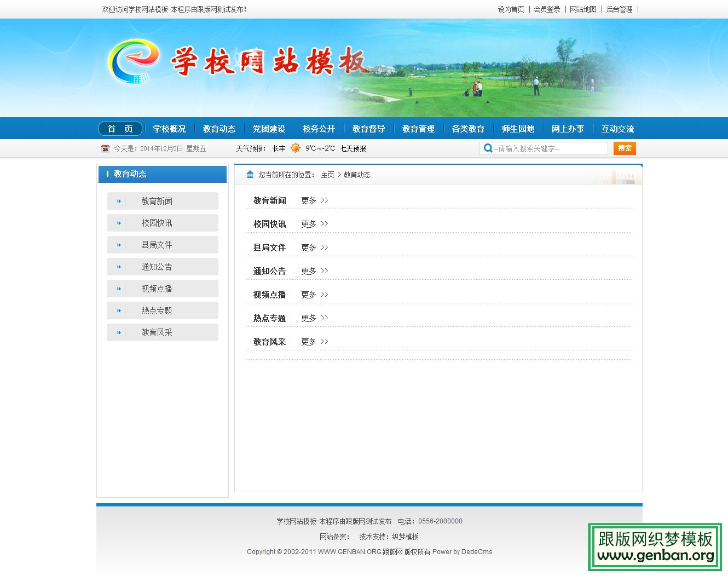Screen dimensions: 728x576
Task: Switch to the 互动交流 navigation tab
Action: coord(617,128)
